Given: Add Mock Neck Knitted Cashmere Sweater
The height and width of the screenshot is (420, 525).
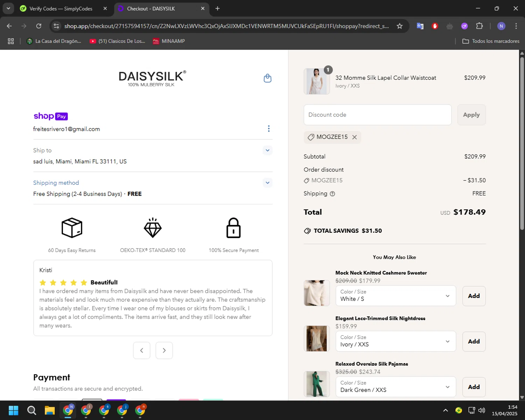Looking at the screenshot, I should [x=474, y=296].
